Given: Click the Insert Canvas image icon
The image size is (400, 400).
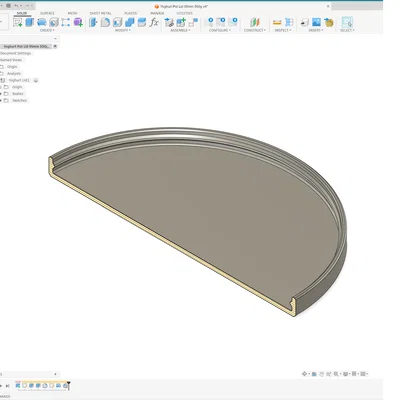Looking at the screenshot, I should 316,22.
